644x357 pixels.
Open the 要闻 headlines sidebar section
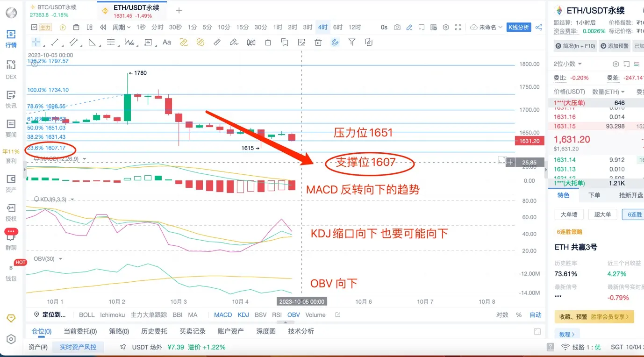click(x=11, y=129)
